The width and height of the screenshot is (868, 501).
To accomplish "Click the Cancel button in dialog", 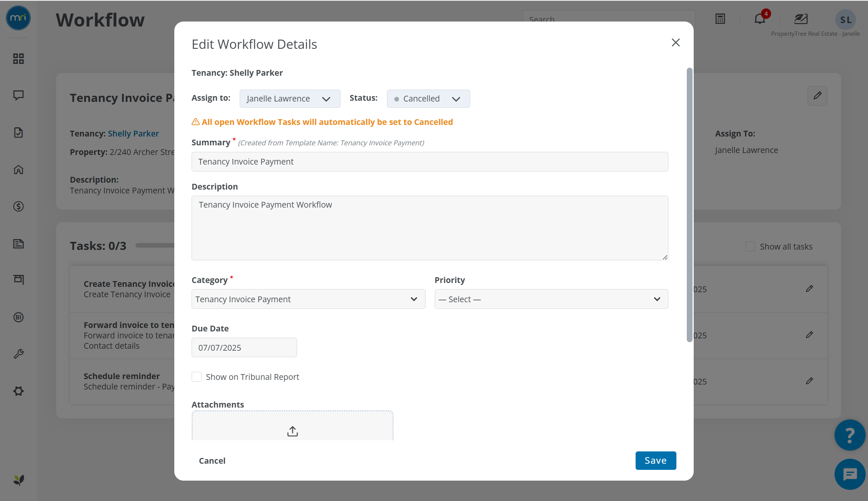I will pos(212,461).
